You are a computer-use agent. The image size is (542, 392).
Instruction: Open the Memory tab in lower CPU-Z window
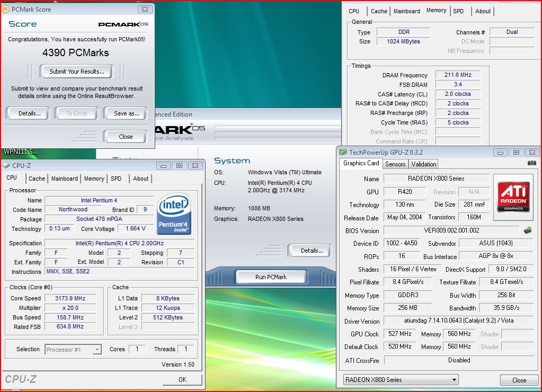coord(94,179)
